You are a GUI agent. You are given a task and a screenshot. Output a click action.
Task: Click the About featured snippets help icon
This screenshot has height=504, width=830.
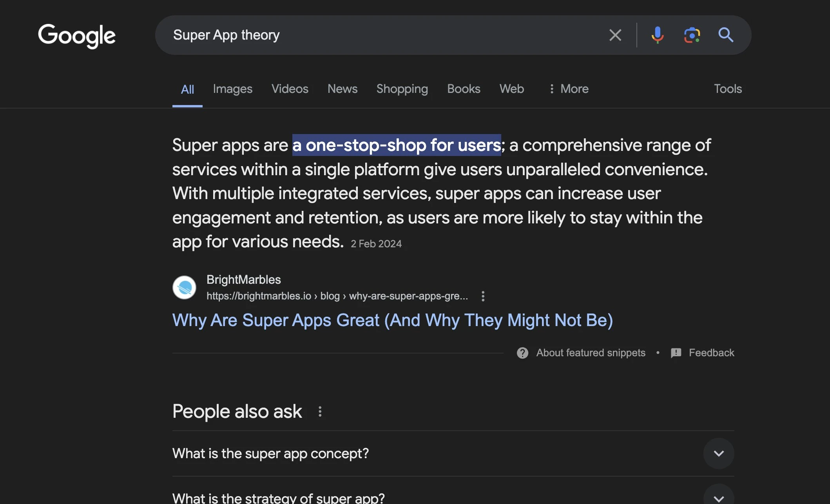coord(522,353)
